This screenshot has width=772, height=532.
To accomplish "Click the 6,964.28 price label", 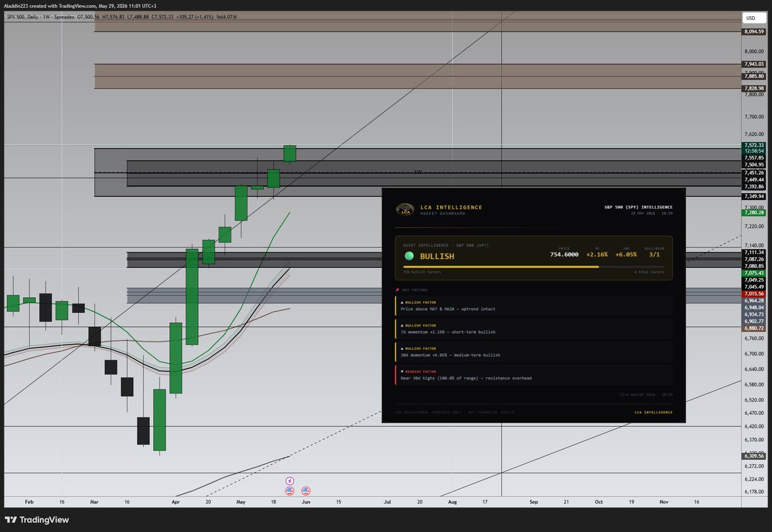I will tap(753, 300).
